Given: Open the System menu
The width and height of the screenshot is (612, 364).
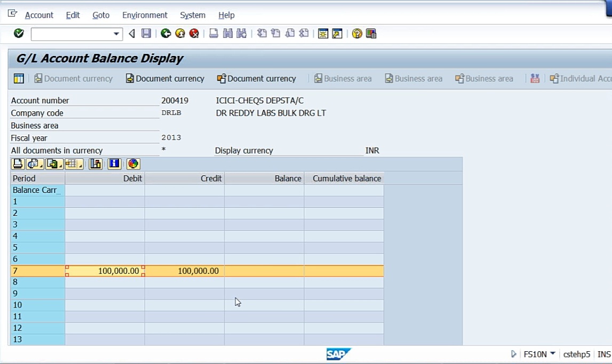Looking at the screenshot, I should (193, 15).
